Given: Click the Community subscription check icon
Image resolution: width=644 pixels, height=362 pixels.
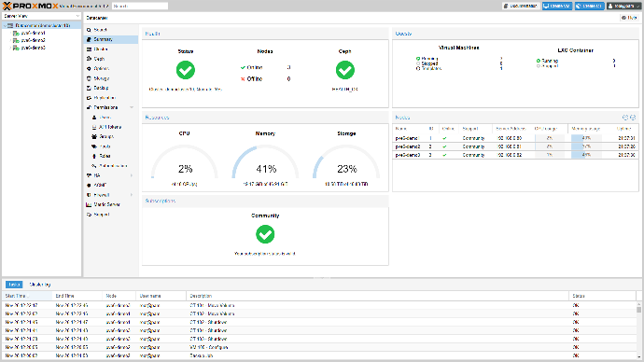Looking at the screenshot, I should coord(265,234).
